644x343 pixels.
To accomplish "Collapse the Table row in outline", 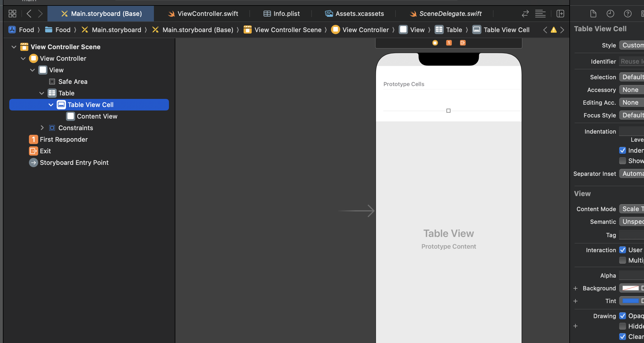I will (42, 93).
